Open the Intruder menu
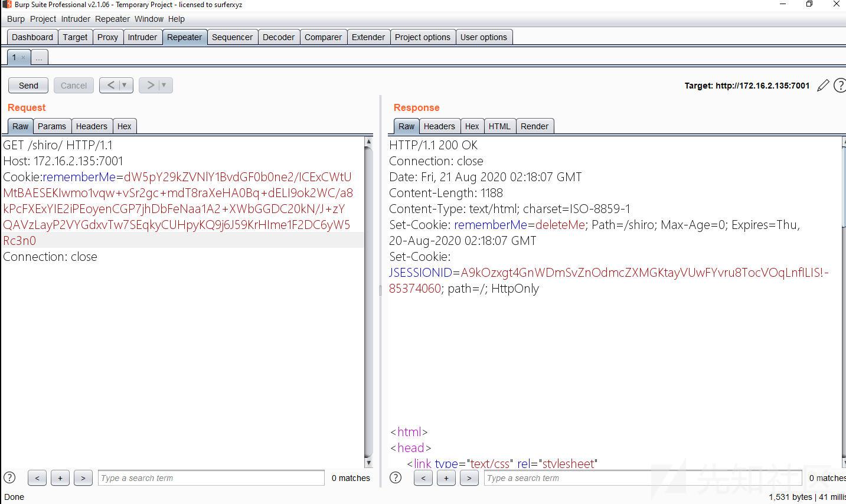 [76, 19]
